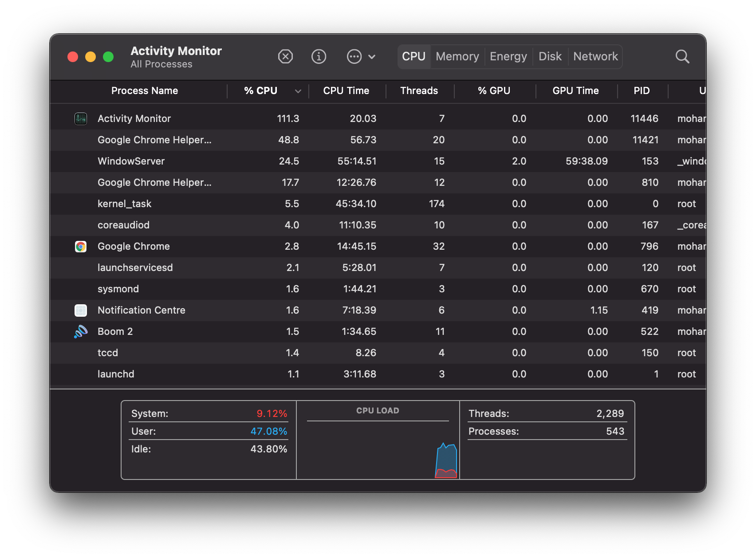
Task: Click the All Processes subtitle
Action: coord(161,64)
